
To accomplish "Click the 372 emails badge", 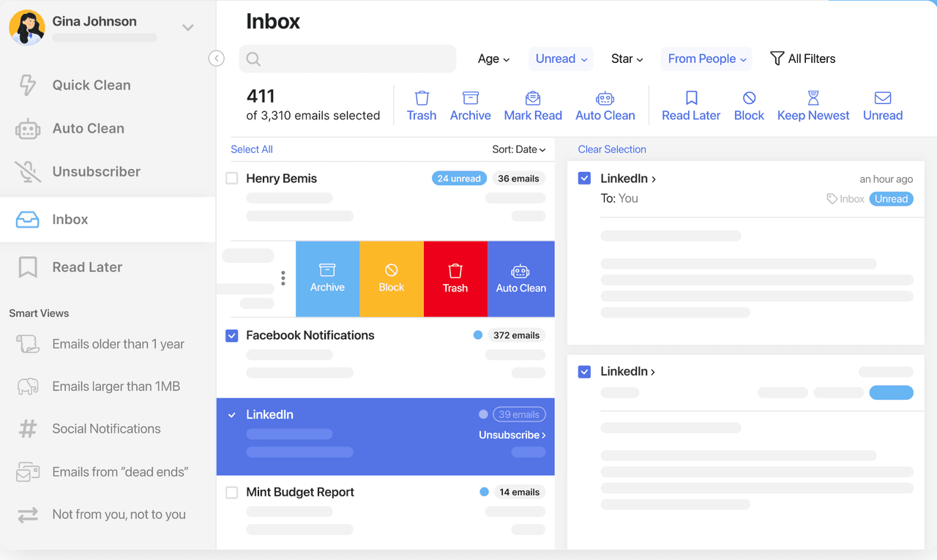I will [516, 335].
